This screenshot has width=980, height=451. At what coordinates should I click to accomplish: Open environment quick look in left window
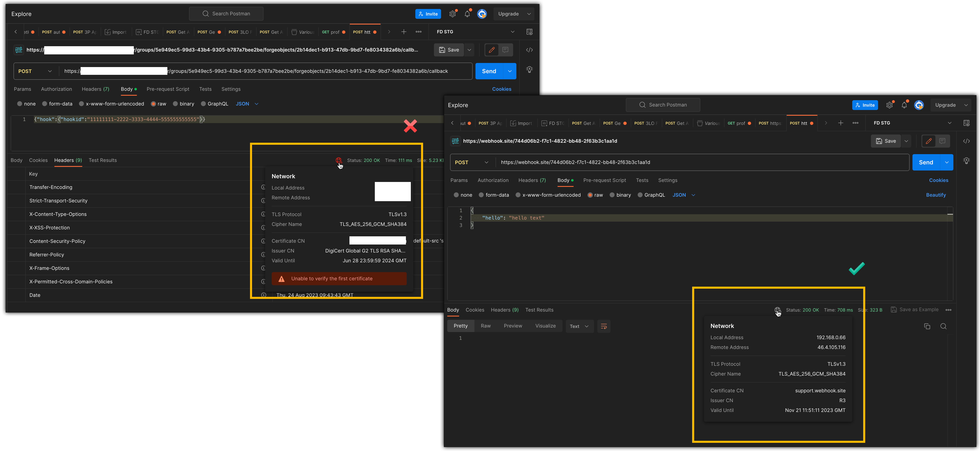(529, 32)
